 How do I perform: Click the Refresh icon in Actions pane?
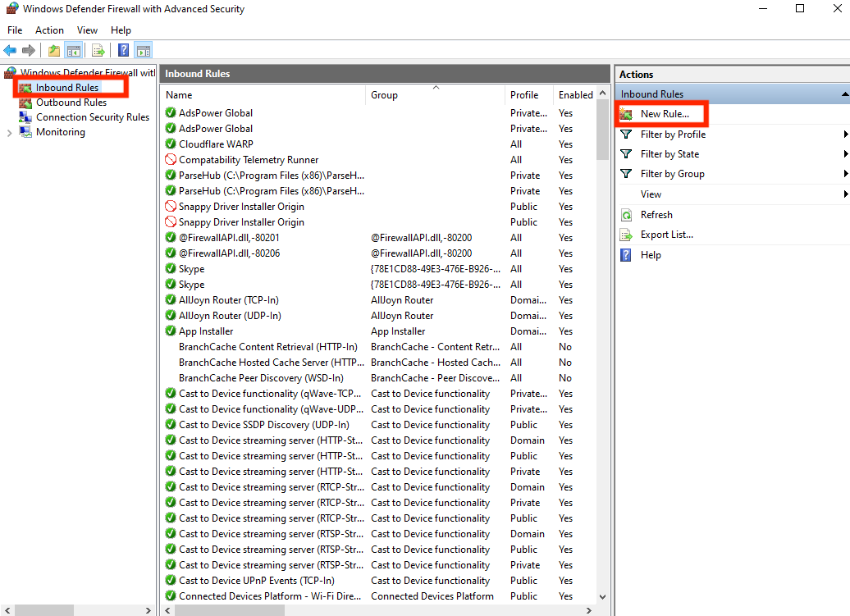(x=624, y=214)
